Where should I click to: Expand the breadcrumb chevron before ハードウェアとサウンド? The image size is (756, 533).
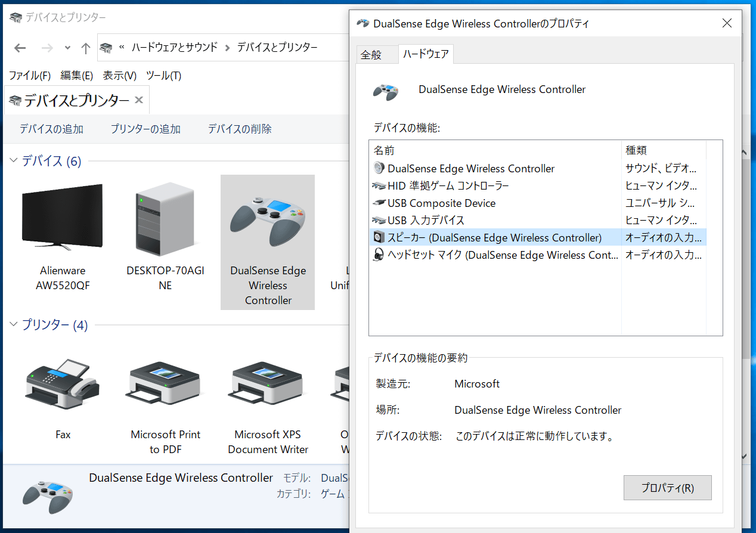(x=122, y=48)
